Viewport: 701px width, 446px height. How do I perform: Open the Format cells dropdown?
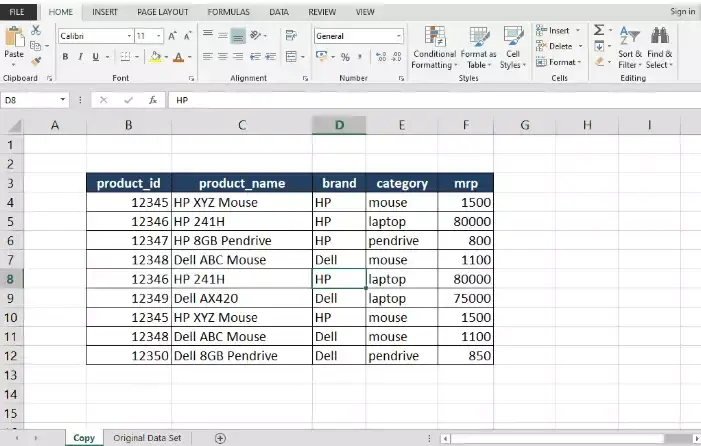point(558,62)
